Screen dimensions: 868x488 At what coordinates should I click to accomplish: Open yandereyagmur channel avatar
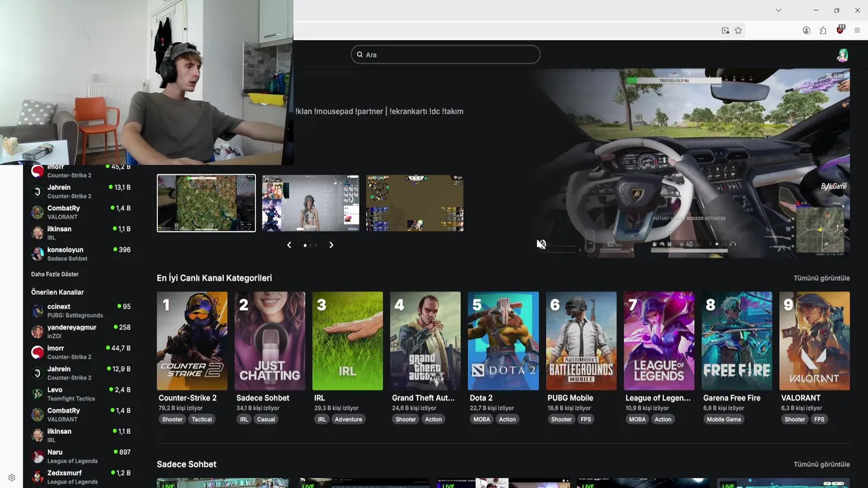pos(38,331)
